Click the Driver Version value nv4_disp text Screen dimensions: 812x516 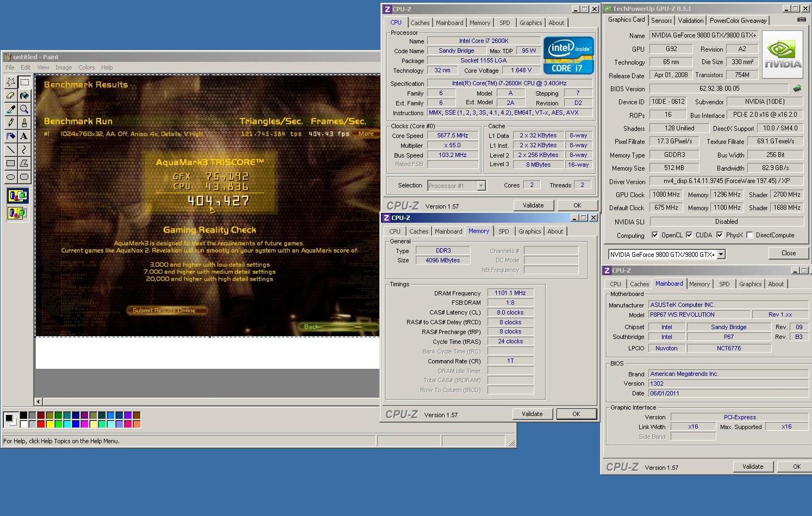click(x=726, y=181)
